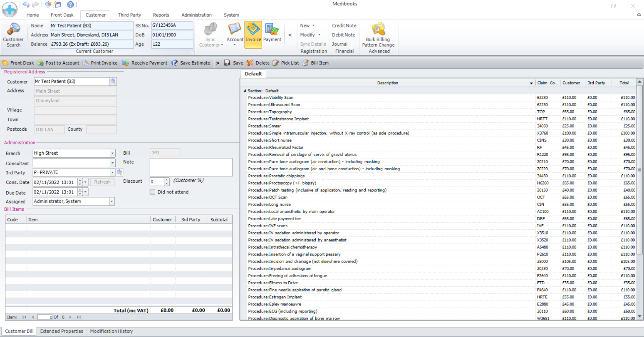644x337 pixels.
Task: Switch to the Reports ribbon tab
Action: click(x=161, y=15)
